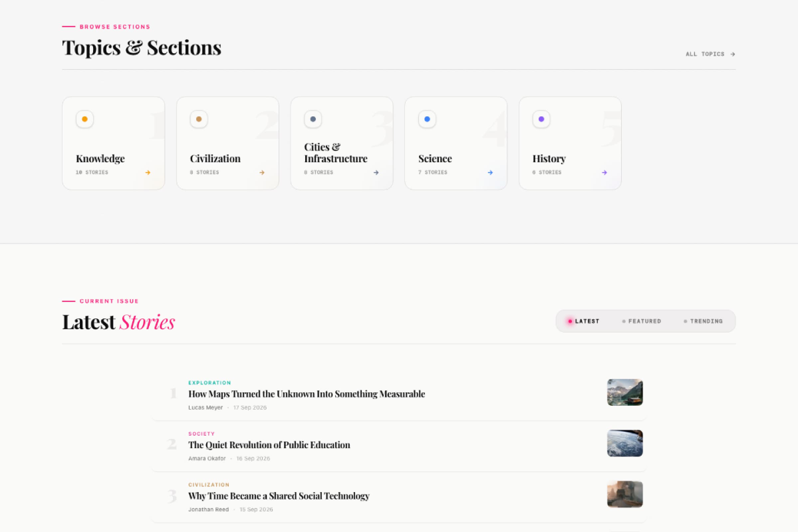Open the shared time story thumbnail
This screenshot has height=532, width=798.
pyautogui.click(x=625, y=494)
